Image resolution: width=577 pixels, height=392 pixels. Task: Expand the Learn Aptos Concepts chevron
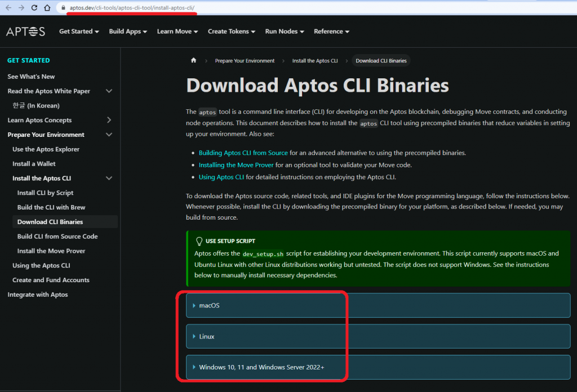109,120
